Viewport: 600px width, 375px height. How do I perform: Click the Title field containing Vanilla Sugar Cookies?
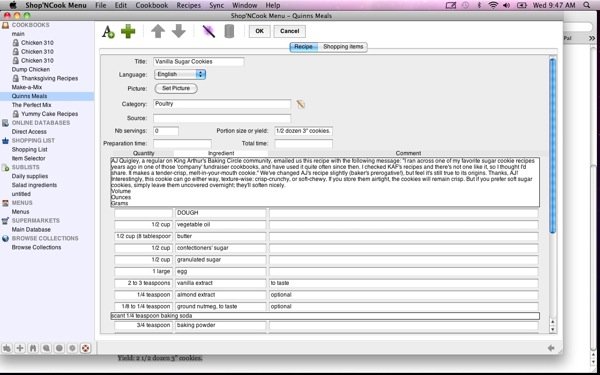pos(199,62)
